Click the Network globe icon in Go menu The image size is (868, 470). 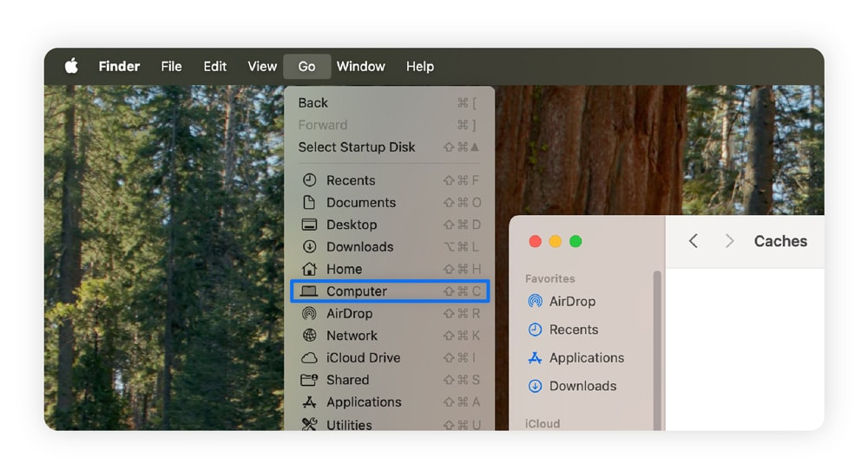pyautogui.click(x=310, y=335)
